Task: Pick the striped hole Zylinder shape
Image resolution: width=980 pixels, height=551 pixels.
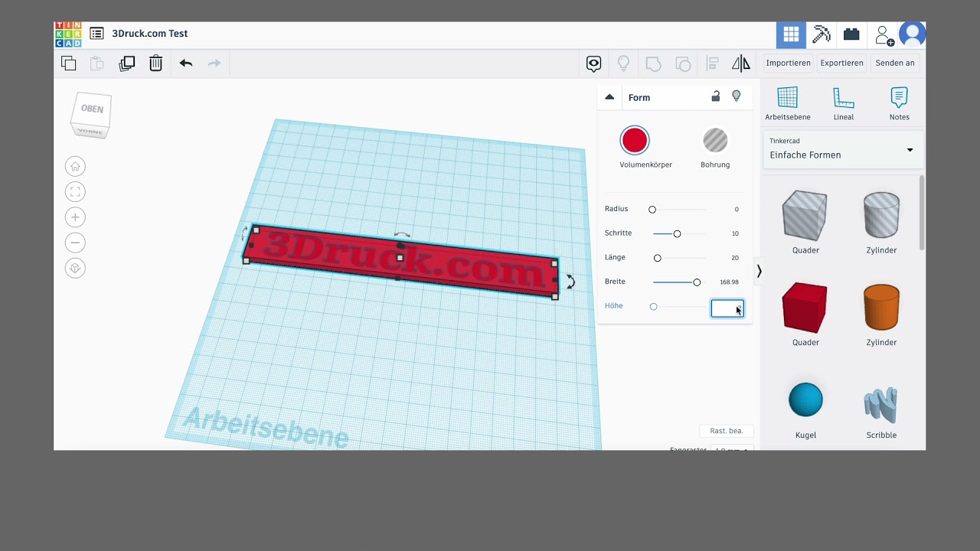Action: click(881, 215)
